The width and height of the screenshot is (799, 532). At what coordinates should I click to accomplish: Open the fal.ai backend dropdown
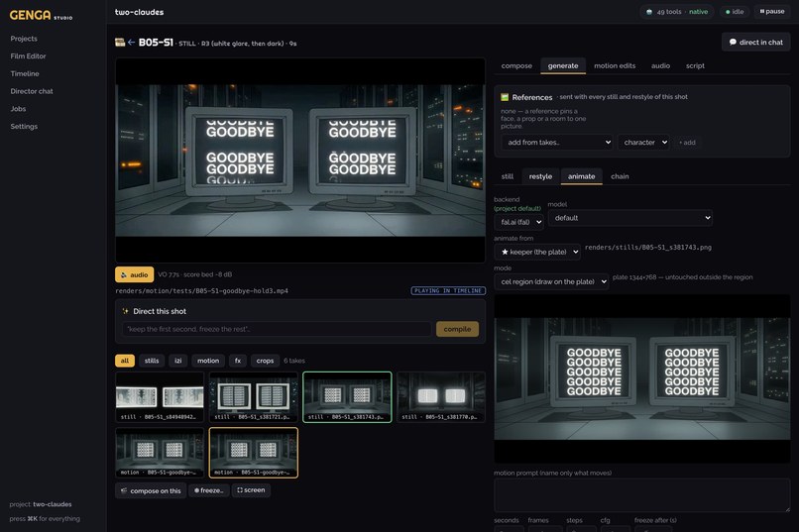(x=519, y=222)
